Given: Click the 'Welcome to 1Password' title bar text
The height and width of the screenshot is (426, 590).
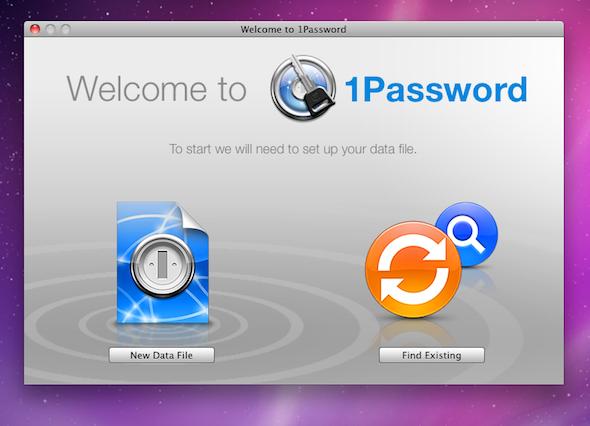Looking at the screenshot, I should pos(293,29).
